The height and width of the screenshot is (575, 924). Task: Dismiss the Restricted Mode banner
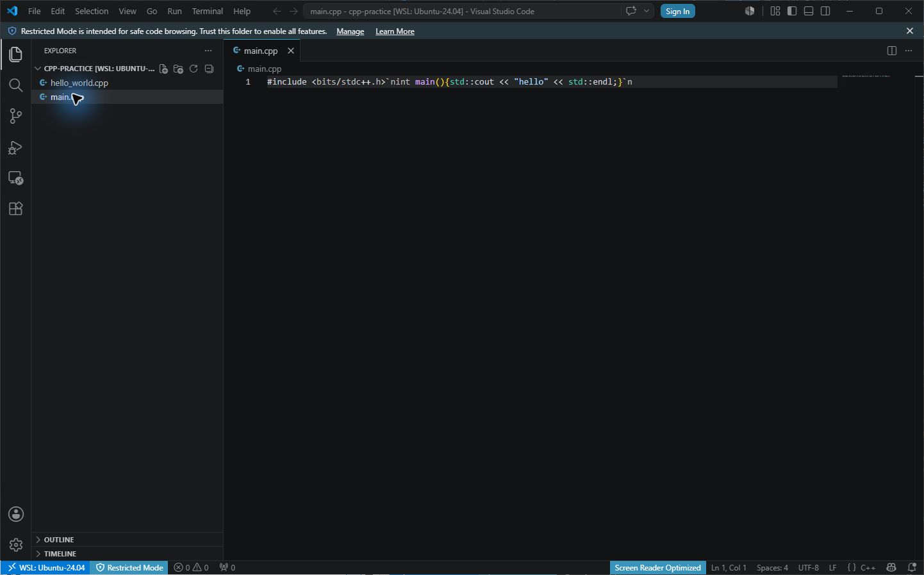click(910, 31)
